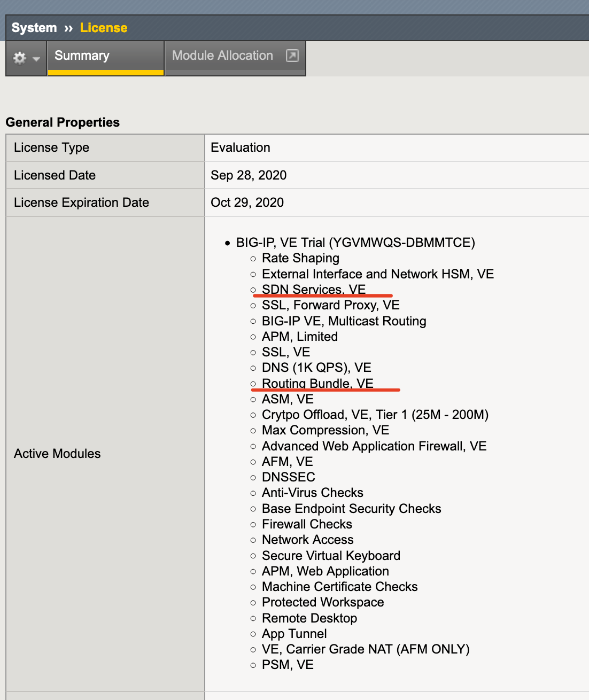This screenshot has height=700, width=589.
Task: Click the AFM, VE module
Action: point(288,462)
